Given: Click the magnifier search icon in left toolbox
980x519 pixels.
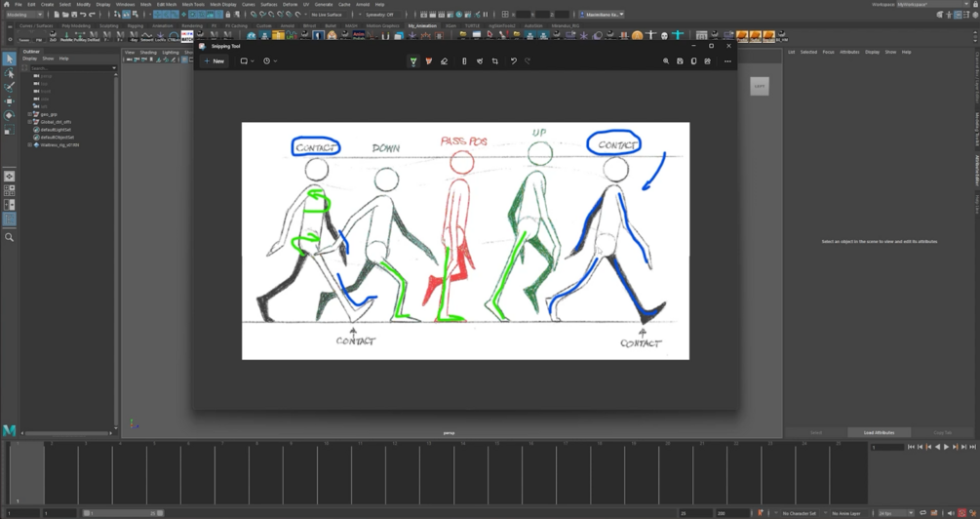Looking at the screenshot, I should pyautogui.click(x=9, y=238).
